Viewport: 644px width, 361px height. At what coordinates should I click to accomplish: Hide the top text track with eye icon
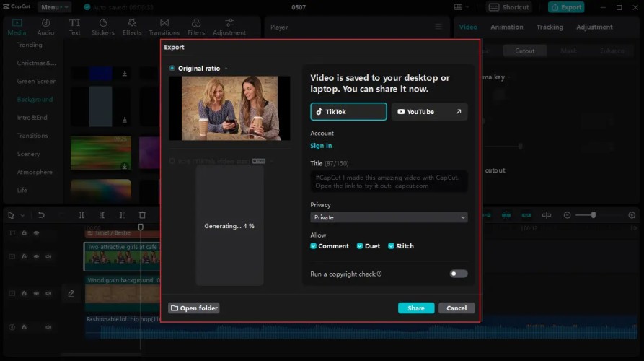coord(36,232)
